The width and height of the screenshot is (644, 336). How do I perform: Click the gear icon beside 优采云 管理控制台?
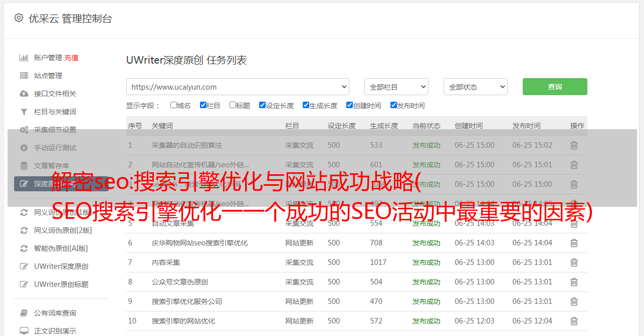click(19, 18)
